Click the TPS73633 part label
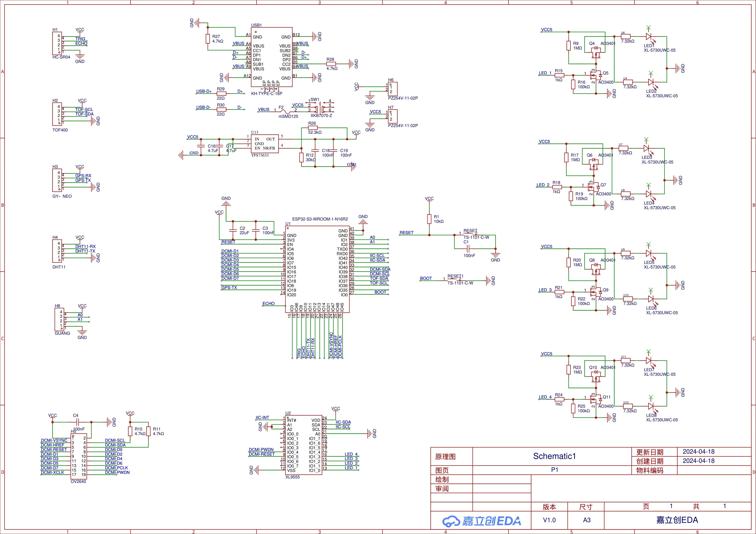Screen dimensions: 756x534 click(x=260, y=155)
